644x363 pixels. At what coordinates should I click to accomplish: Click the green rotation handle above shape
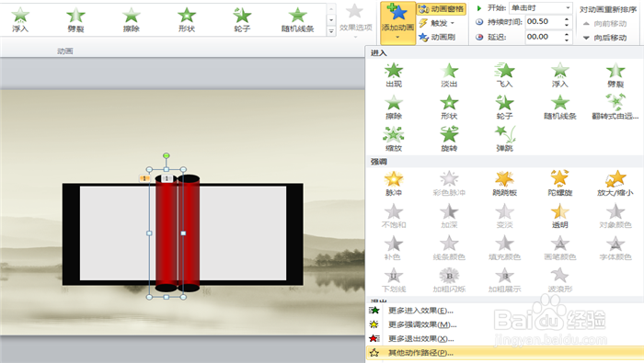tap(167, 156)
